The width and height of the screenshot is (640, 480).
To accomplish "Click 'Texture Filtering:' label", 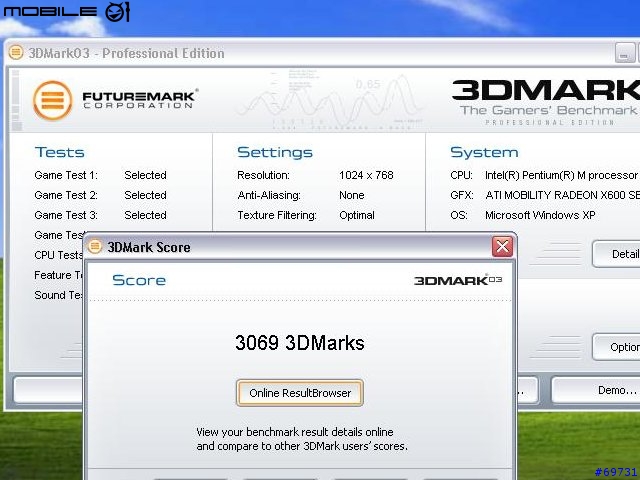I will 277,215.
